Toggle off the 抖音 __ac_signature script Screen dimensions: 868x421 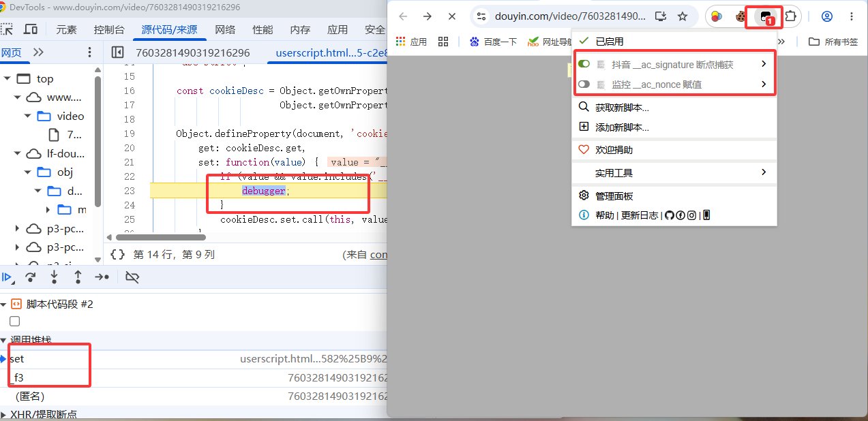(x=584, y=64)
